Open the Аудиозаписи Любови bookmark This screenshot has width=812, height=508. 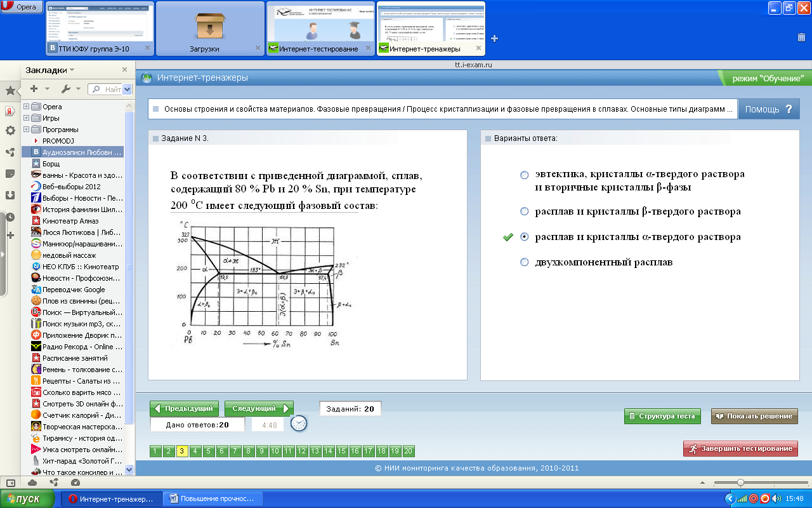(72, 152)
